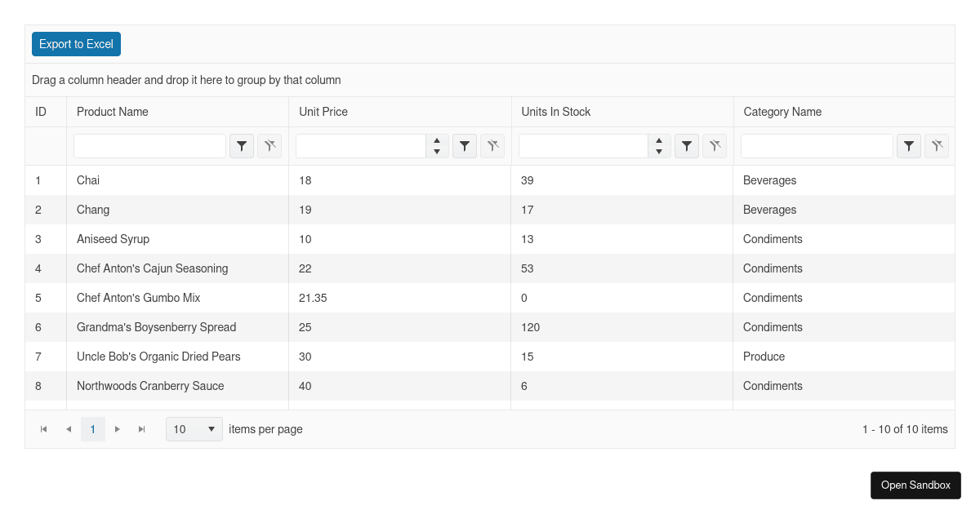Clear the Unit Price column filter
The width and height of the screenshot is (980, 514).
[492, 146]
